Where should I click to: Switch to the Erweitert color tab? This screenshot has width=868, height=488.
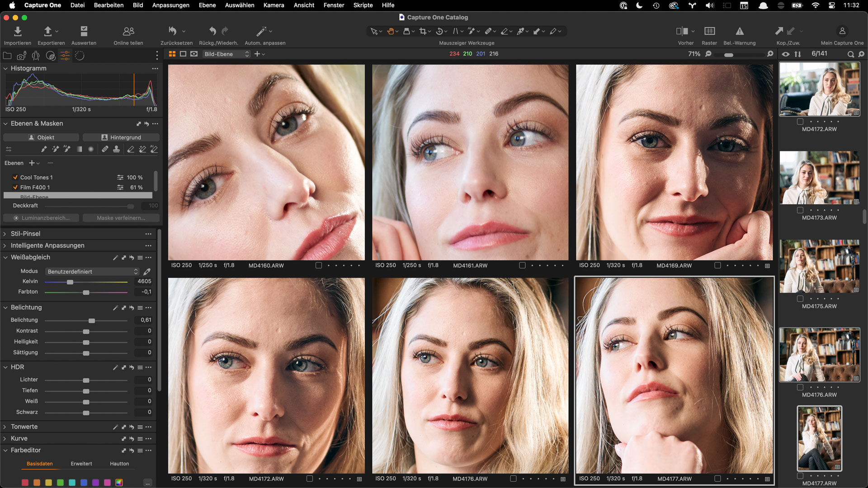pos(81,464)
